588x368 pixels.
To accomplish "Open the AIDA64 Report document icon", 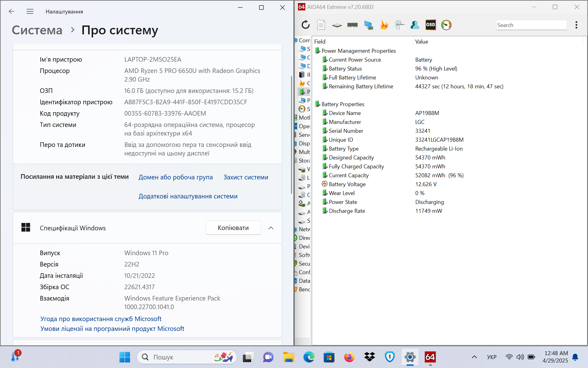I will pyautogui.click(x=321, y=25).
